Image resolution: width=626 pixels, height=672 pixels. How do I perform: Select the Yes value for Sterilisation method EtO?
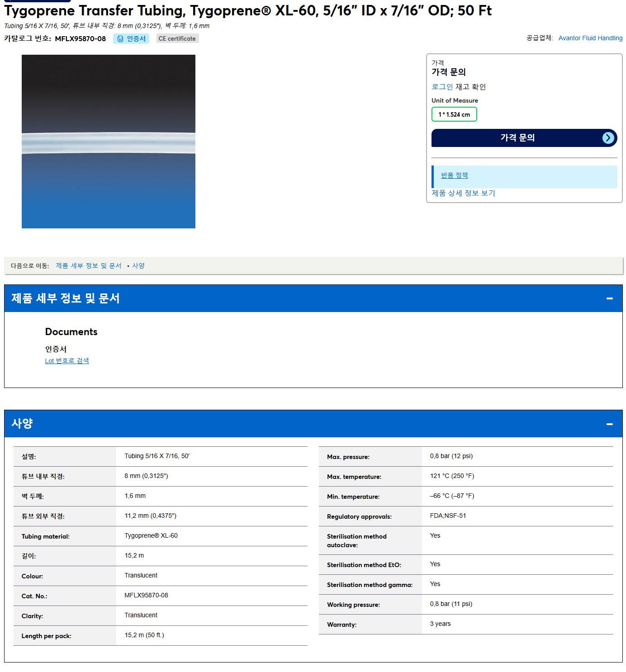435,564
